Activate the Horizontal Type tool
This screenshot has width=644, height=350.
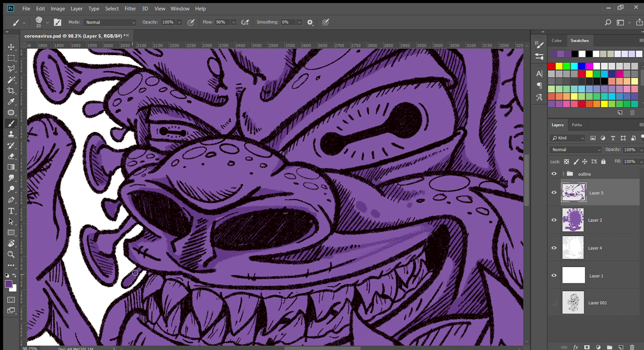pos(11,211)
